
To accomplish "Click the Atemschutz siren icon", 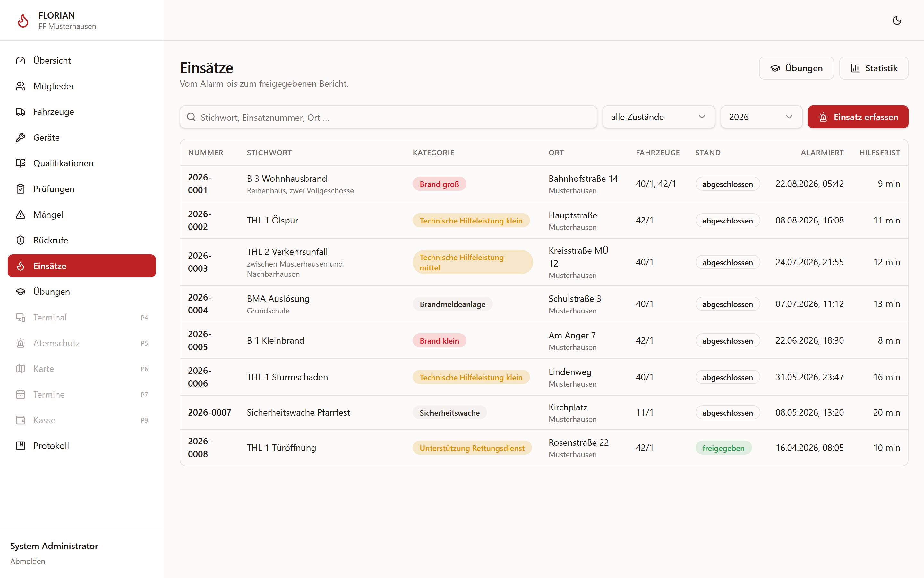I will pos(21,343).
